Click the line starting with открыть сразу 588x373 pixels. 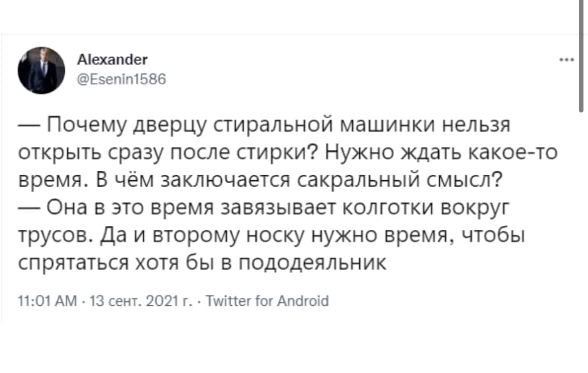[x=287, y=153]
